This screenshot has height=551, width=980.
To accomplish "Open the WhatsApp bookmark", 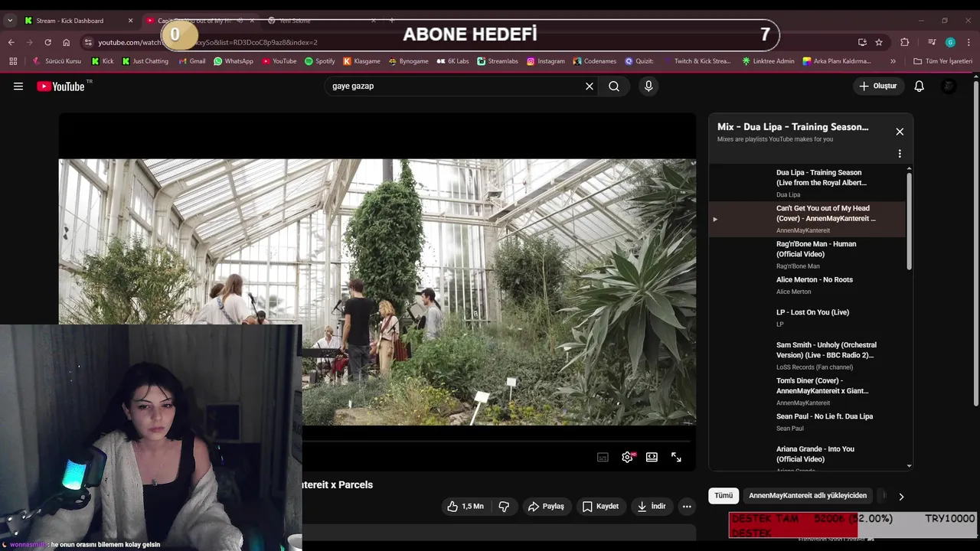I will pyautogui.click(x=233, y=61).
